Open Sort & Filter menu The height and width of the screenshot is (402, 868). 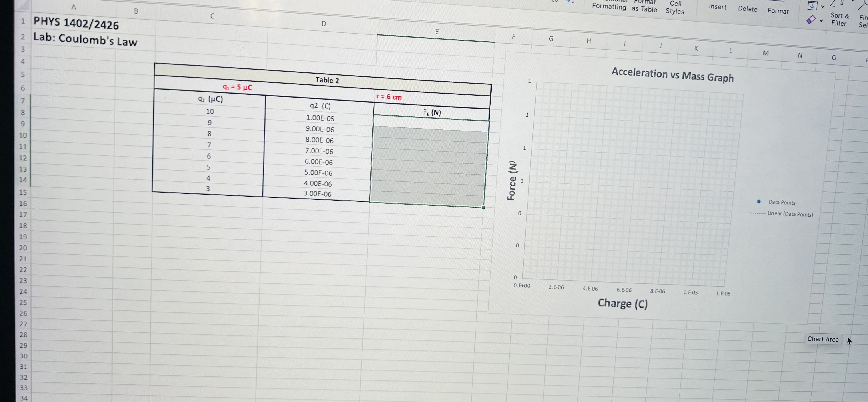tap(839, 19)
